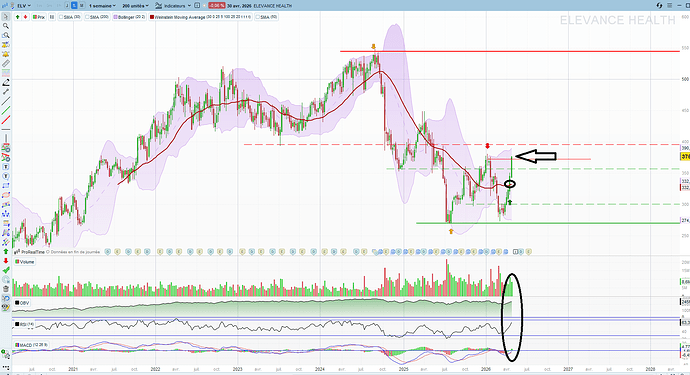690x375 pixels.
Task: Select the green line drawing tool
Action: click(6, 110)
